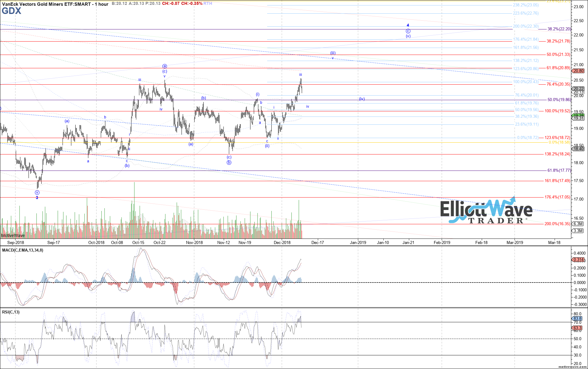Open the MACD(C,EMA,13,34,8) study label

point(23,250)
